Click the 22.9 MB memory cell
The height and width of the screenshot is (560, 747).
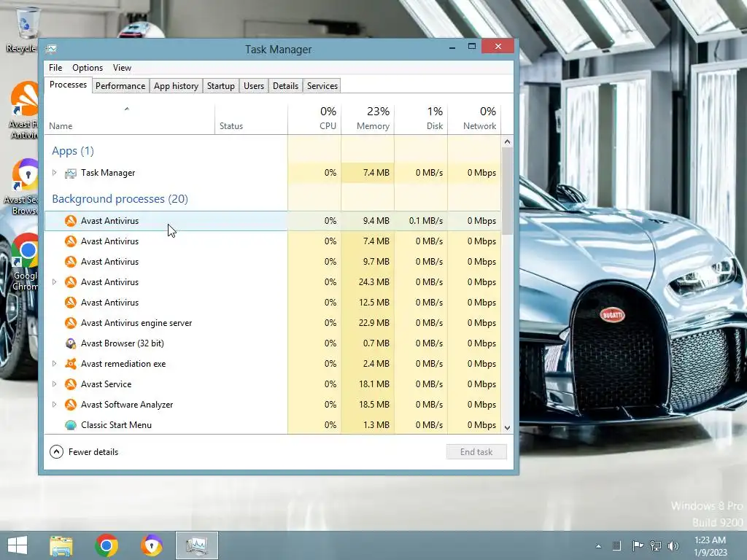(368, 323)
